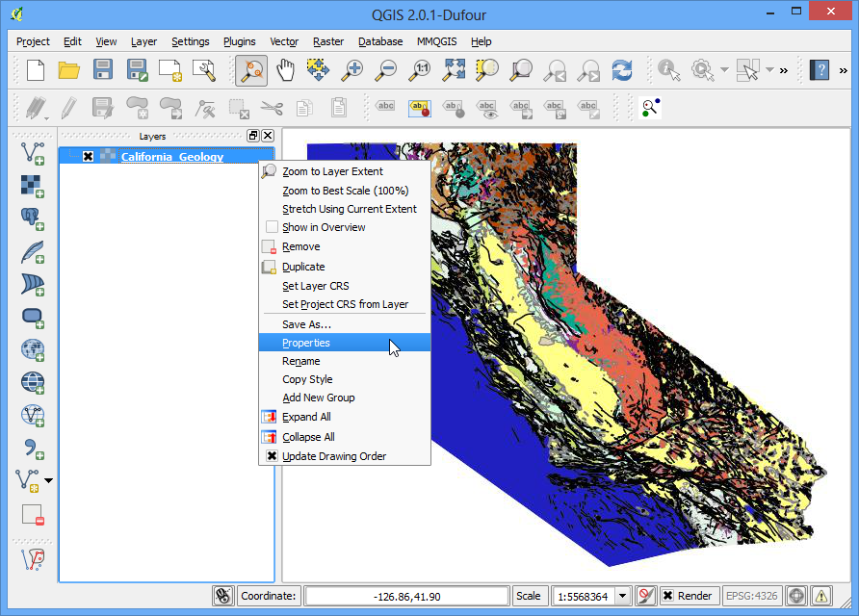Toggle the Render checkbox in status bar
859x616 pixels.
pyautogui.click(x=667, y=596)
